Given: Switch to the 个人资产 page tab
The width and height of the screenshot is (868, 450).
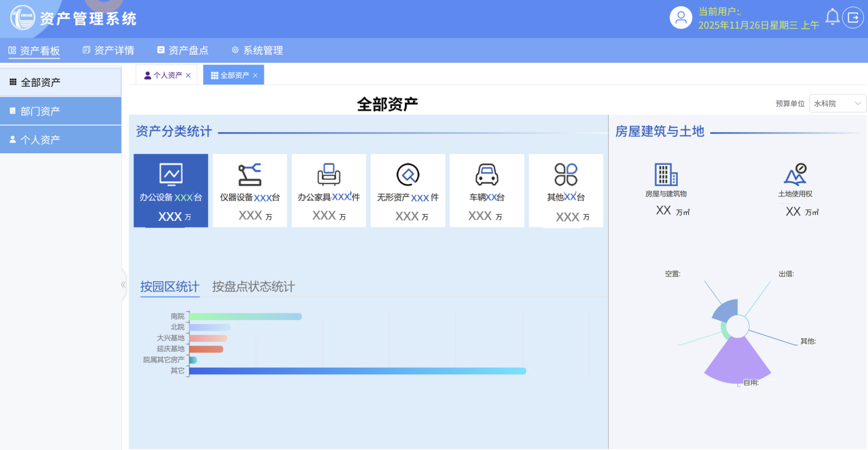Looking at the screenshot, I should click(163, 75).
